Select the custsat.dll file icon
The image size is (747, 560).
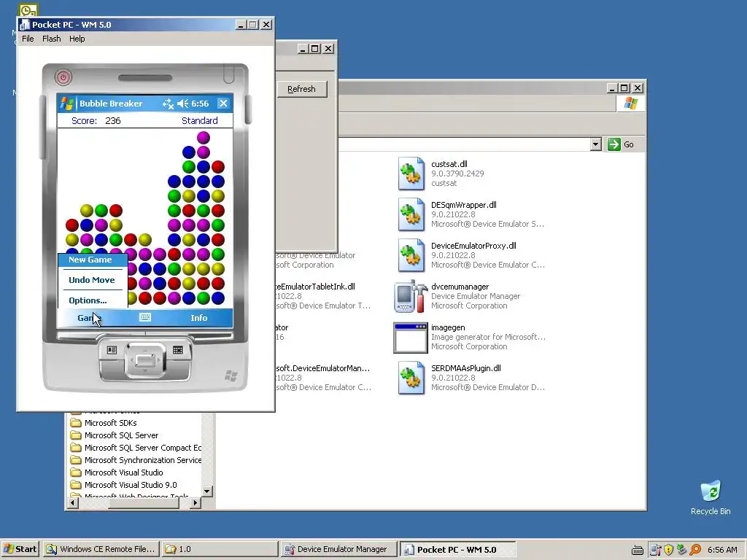[x=411, y=174]
